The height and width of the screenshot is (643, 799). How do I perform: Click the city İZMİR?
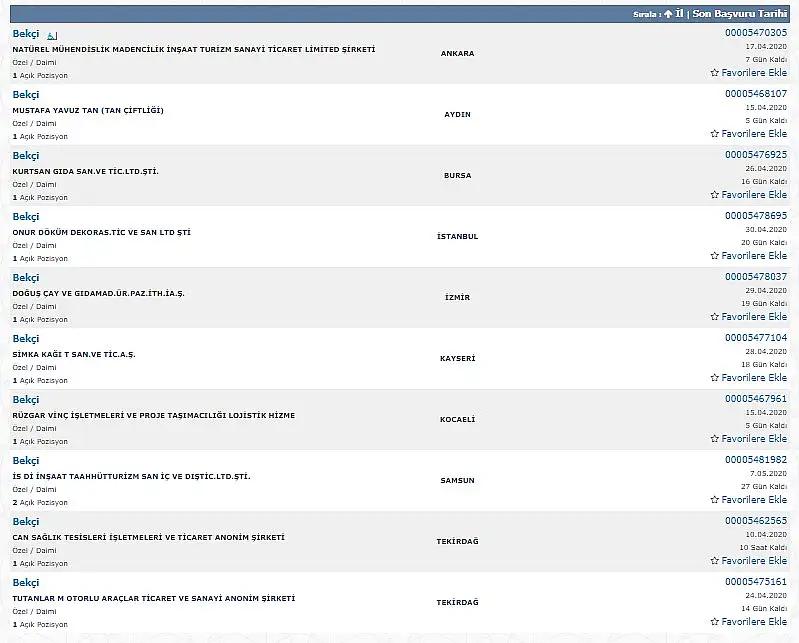point(458,298)
